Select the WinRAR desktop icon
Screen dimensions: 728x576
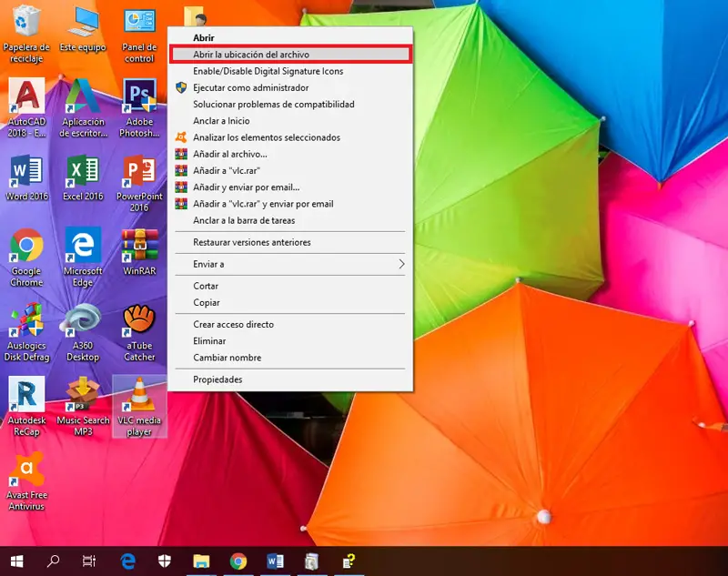point(139,246)
